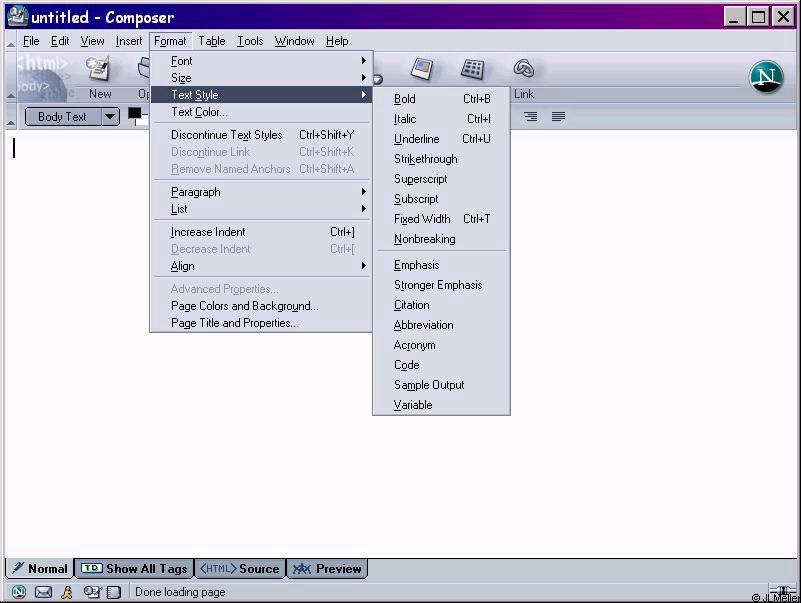Toggle Nonbreaking text style
This screenshot has width=801, height=603.
click(x=441, y=239)
